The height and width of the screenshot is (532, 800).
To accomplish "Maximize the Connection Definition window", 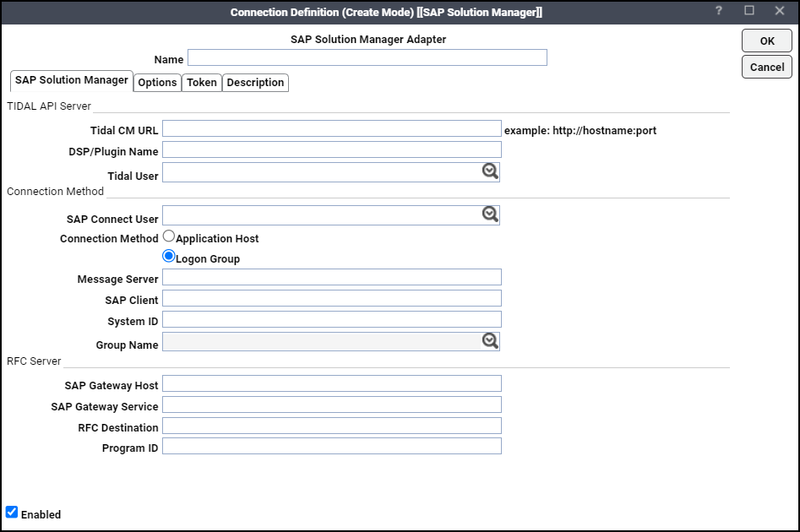I will click(x=749, y=11).
